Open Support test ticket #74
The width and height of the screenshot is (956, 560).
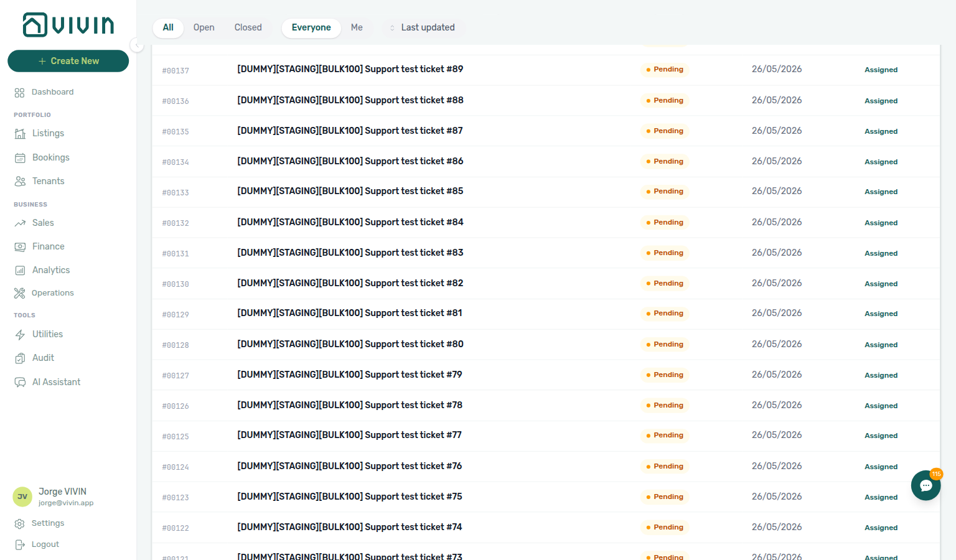[x=350, y=527]
